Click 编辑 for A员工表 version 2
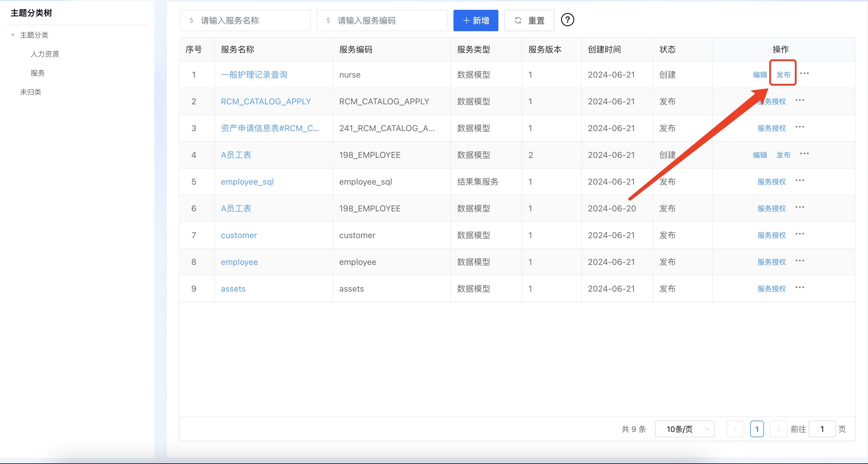Viewport: 868px width, 464px height. tap(759, 155)
